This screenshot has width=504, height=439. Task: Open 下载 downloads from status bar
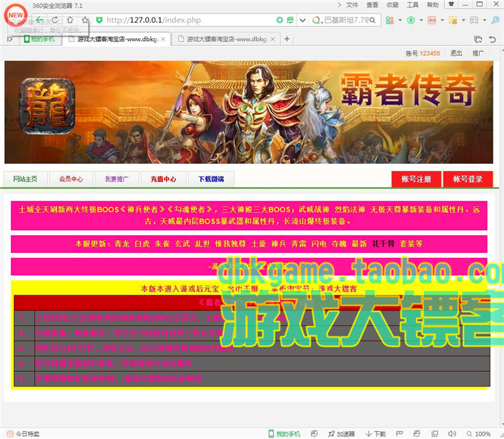[x=375, y=434]
